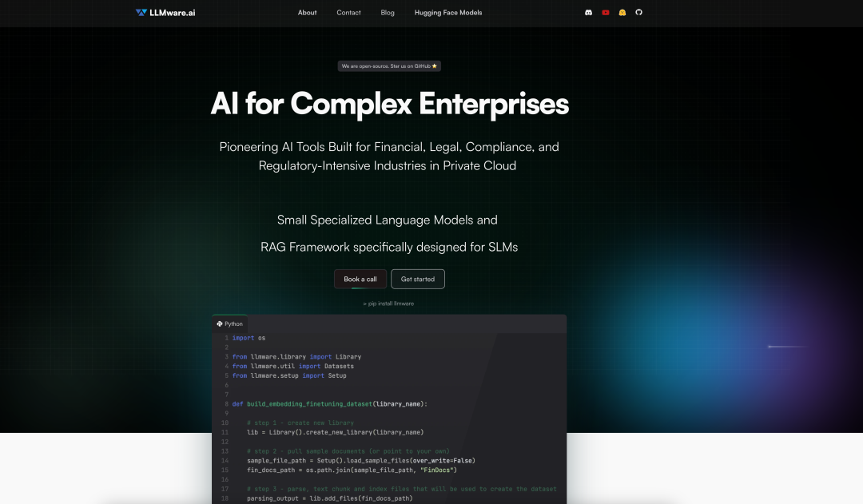Click the 'Small Specialized Language Models' line
863x504 pixels.
tap(388, 220)
